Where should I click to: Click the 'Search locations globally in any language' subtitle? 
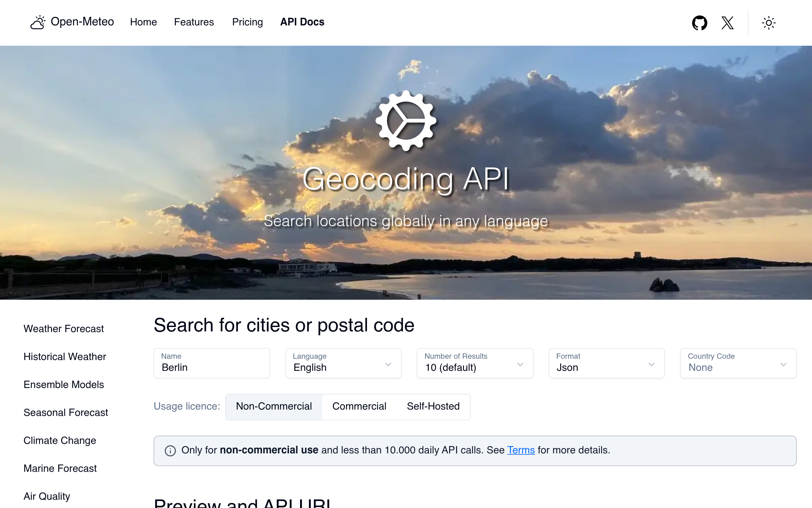[x=406, y=221]
